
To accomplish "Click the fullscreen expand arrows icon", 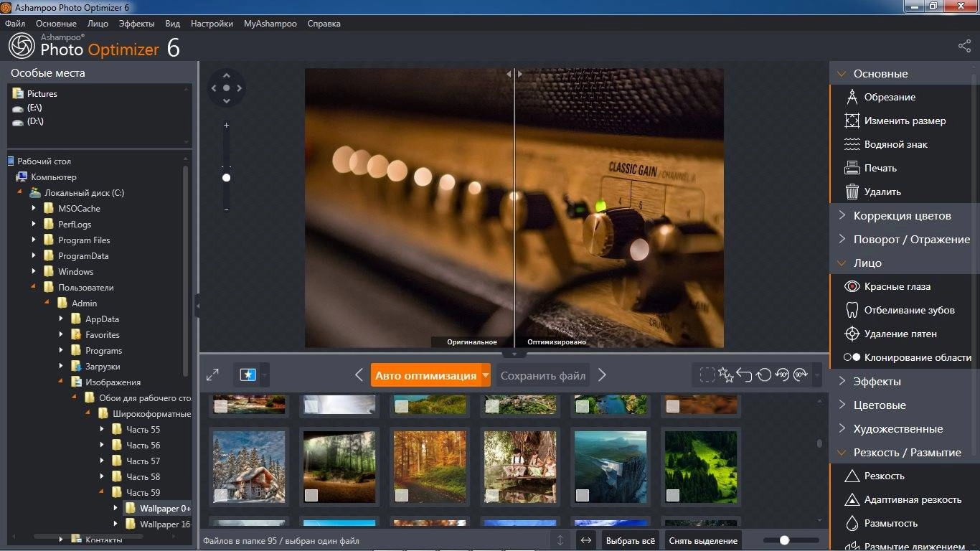I will [x=212, y=375].
